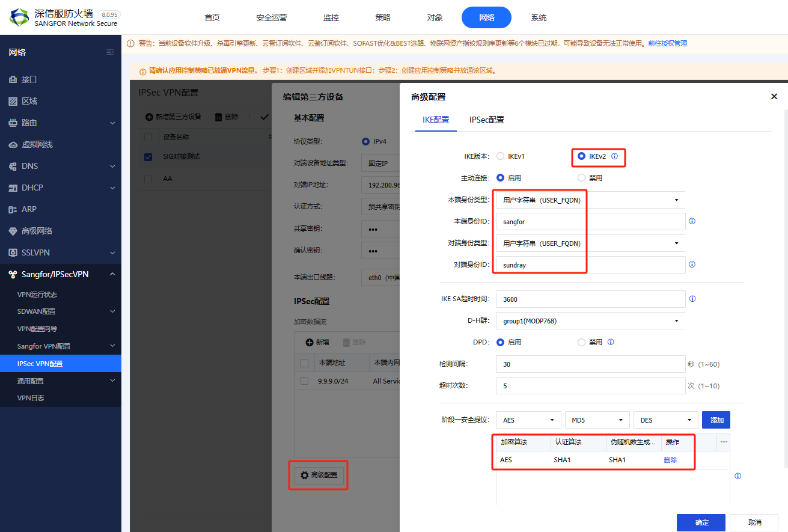788x532 pixels.
Task: Expand the SDWAN配置 submenu arrow
Action: 112,311
